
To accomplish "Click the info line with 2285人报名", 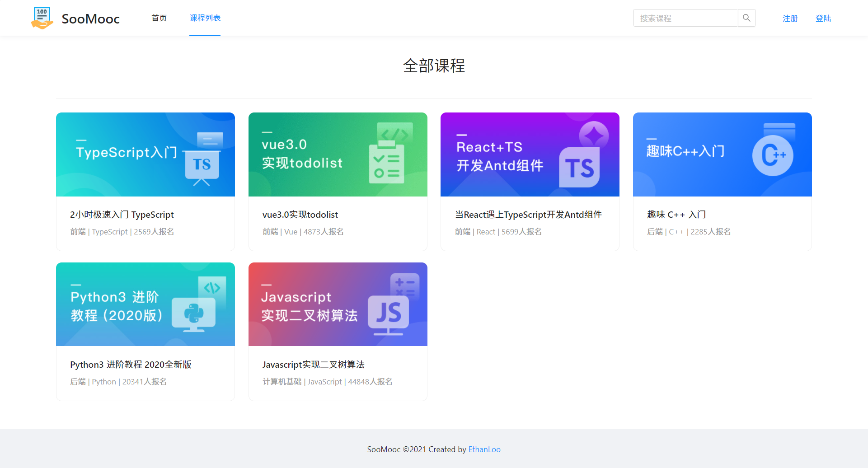I will click(689, 232).
